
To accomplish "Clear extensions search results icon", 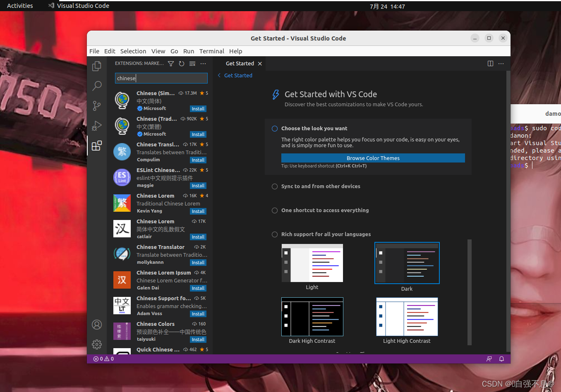I will [x=192, y=64].
